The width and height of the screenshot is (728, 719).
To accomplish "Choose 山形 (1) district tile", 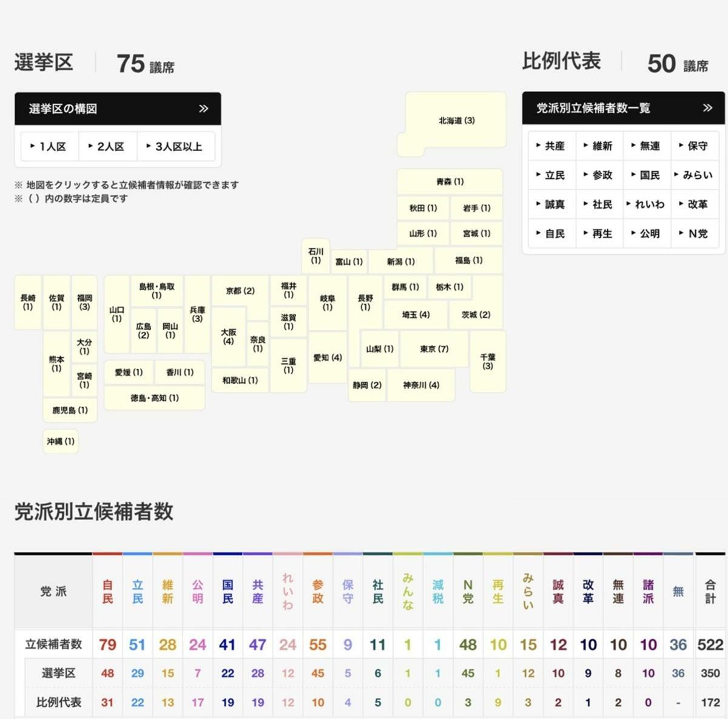I will [x=423, y=233].
